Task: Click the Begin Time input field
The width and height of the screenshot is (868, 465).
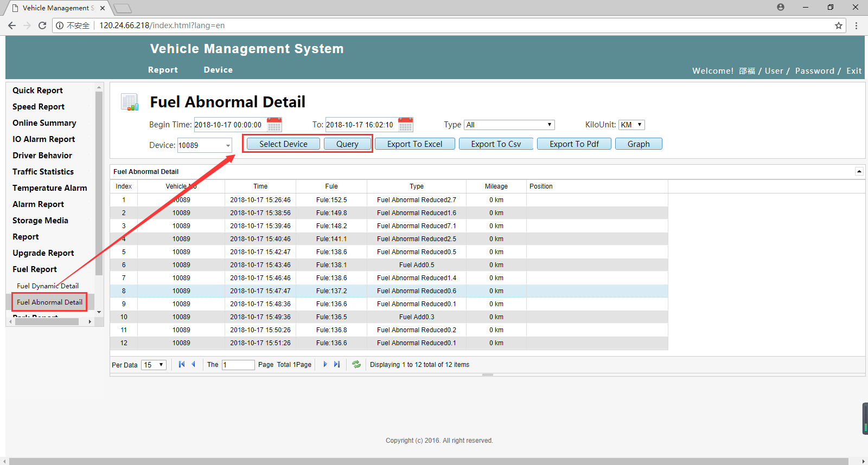Action: tap(231, 125)
